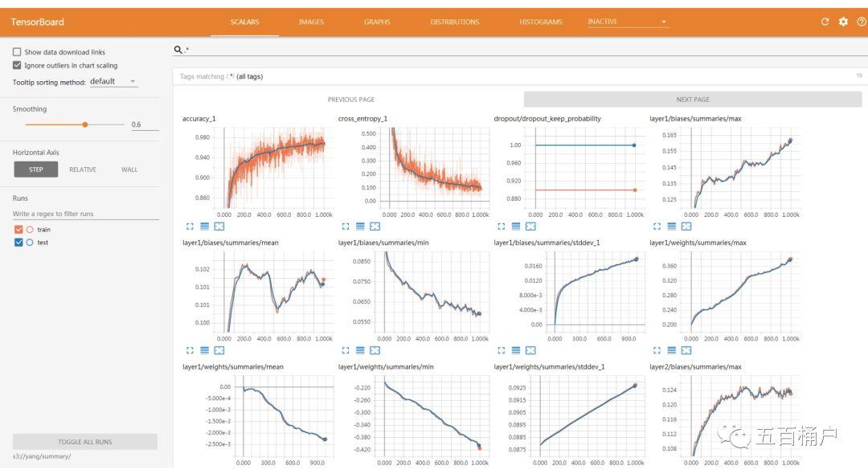Toggle y-axis log scale for accuracy_1
The width and height of the screenshot is (868, 474).
(x=205, y=227)
